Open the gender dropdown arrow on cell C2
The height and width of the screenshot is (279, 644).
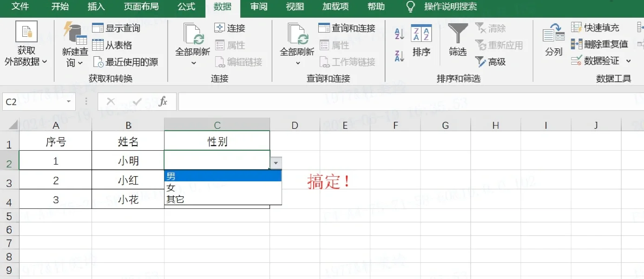276,163
